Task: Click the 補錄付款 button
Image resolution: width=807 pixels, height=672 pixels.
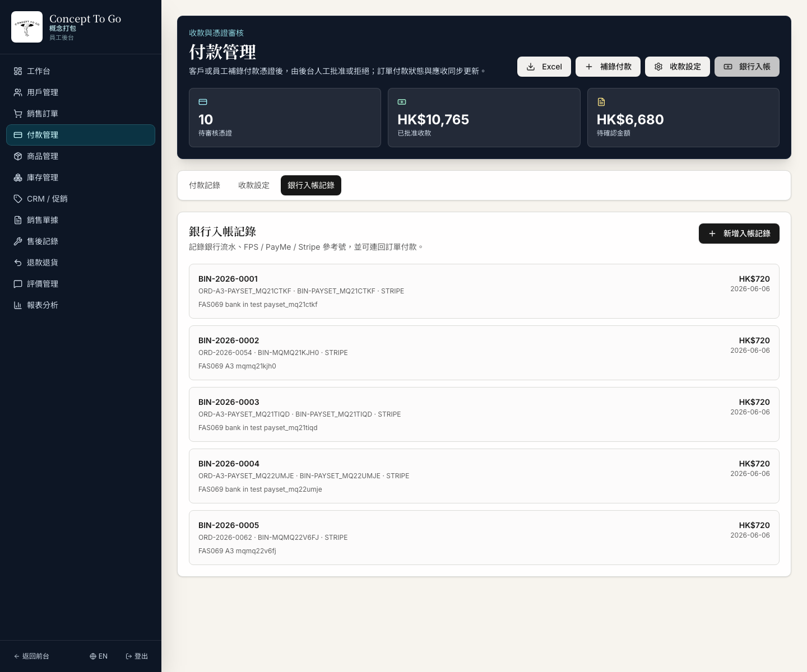Action: (x=608, y=67)
